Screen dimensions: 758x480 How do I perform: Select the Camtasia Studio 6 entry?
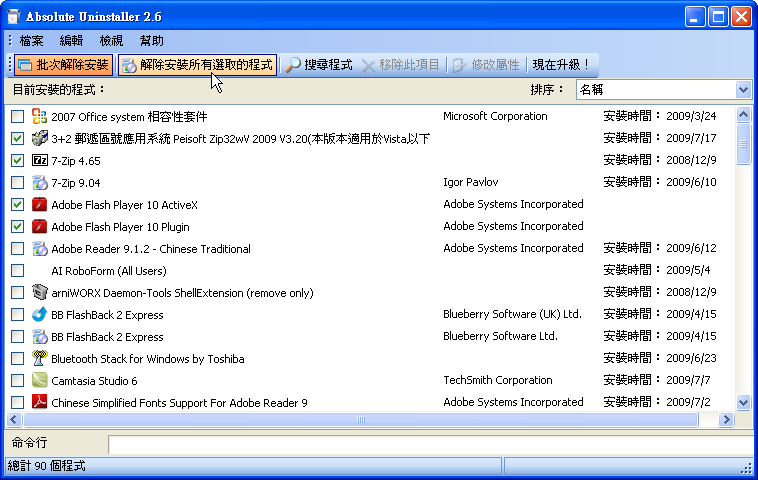94,381
